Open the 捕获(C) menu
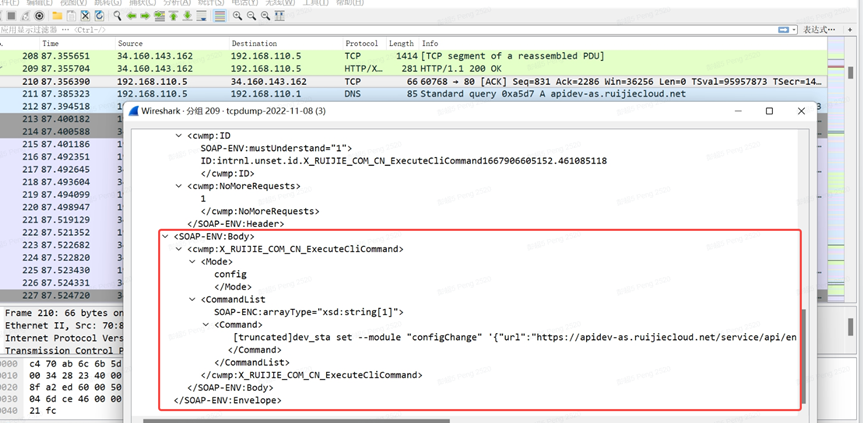The width and height of the screenshot is (863, 423). [143, 3]
